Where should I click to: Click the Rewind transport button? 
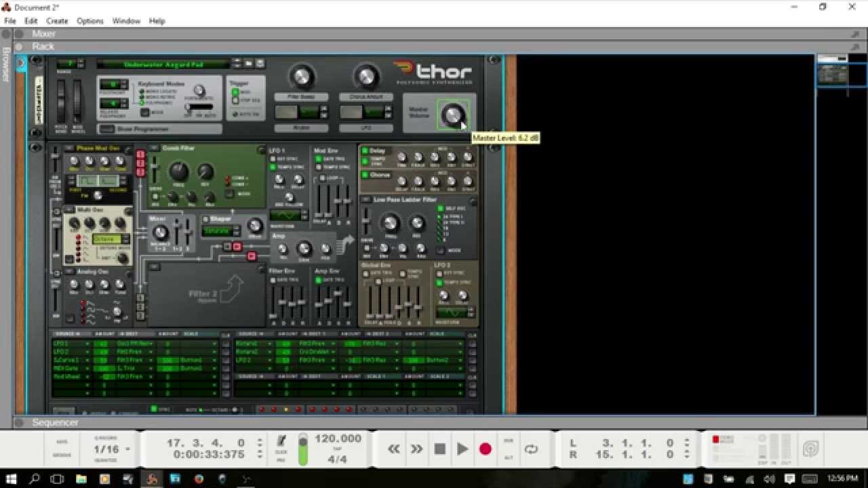(x=393, y=449)
